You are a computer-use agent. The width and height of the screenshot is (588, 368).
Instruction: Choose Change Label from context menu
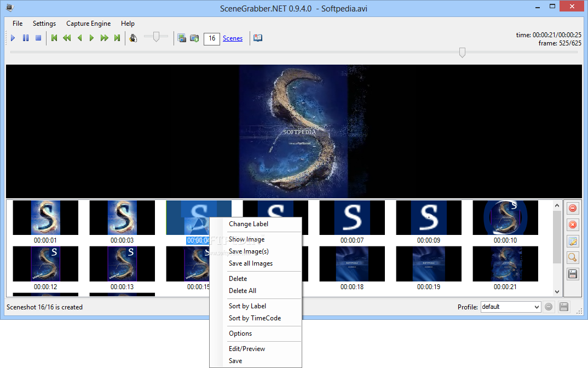pyautogui.click(x=256, y=224)
